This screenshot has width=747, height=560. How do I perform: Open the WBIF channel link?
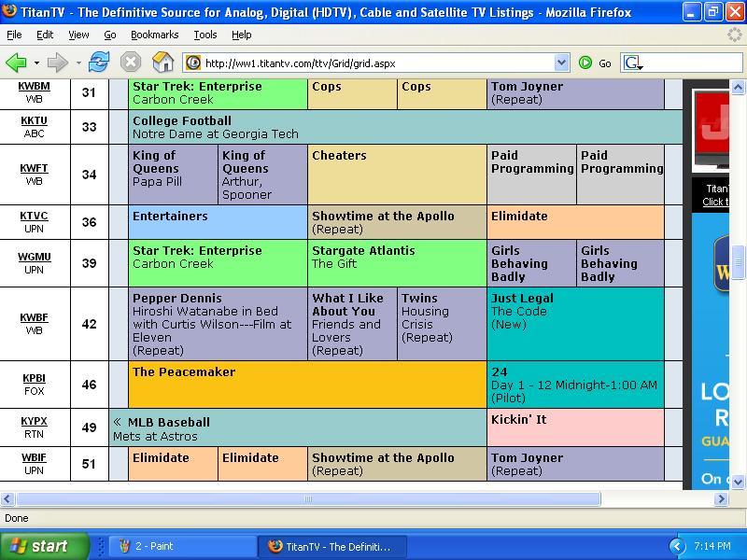[34, 457]
